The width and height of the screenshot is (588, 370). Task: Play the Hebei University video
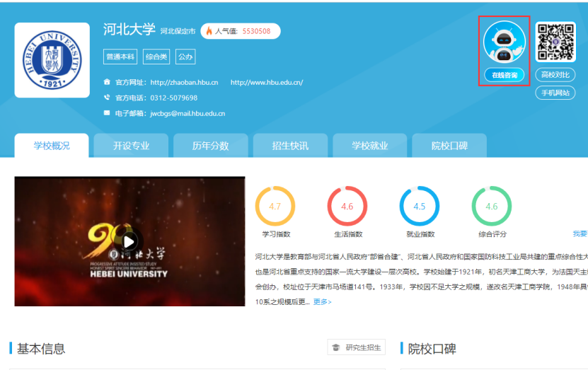[x=129, y=241]
